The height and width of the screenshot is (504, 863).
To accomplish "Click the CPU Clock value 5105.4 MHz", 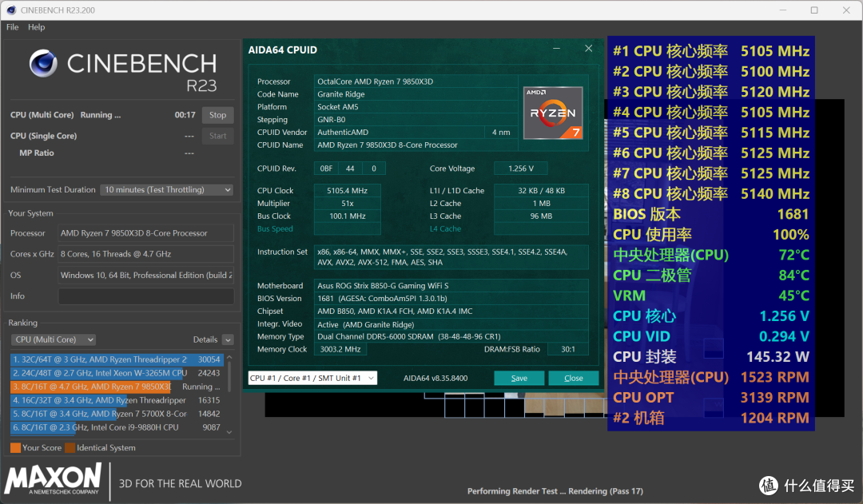I will click(x=348, y=190).
